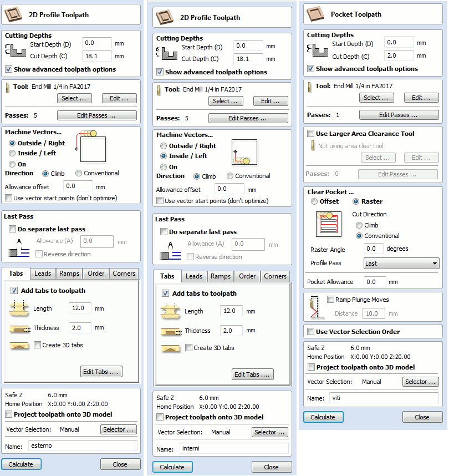Open Ramps tab in interni panel
The image size is (449, 476).
(x=221, y=276)
